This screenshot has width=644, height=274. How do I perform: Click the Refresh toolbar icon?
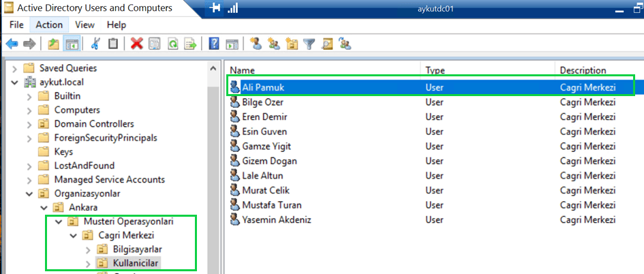pos(173,44)
